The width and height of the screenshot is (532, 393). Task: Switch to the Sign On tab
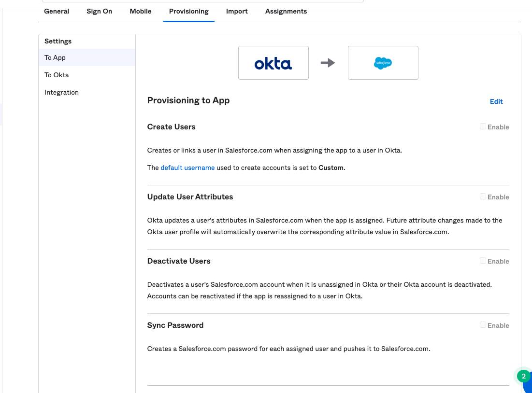pos(99,11)
